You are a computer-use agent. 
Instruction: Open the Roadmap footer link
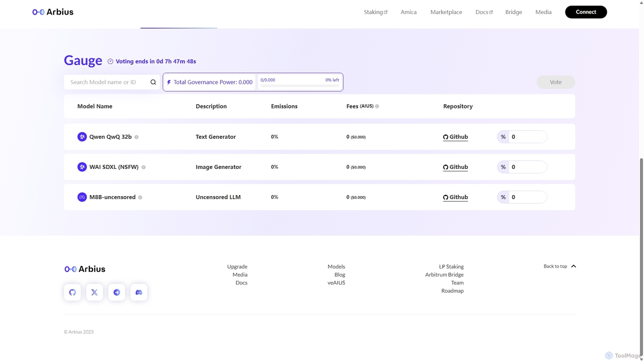tap(452, 291)
